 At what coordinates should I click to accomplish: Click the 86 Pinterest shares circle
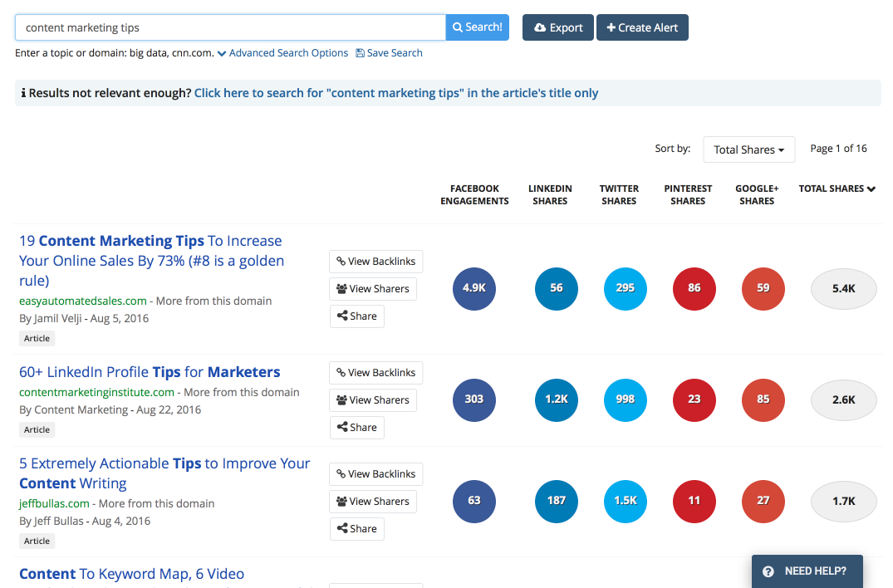coord(694,288)
